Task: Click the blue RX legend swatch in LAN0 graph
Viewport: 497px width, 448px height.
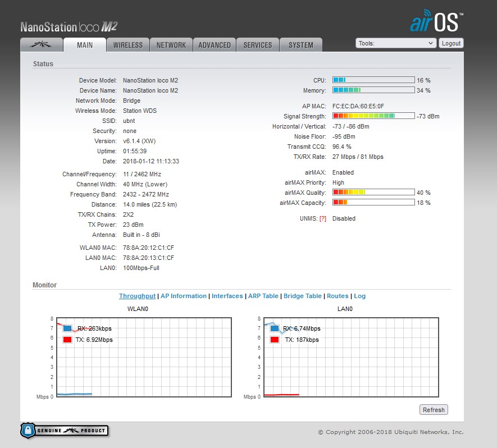Action: pos(275,328)
